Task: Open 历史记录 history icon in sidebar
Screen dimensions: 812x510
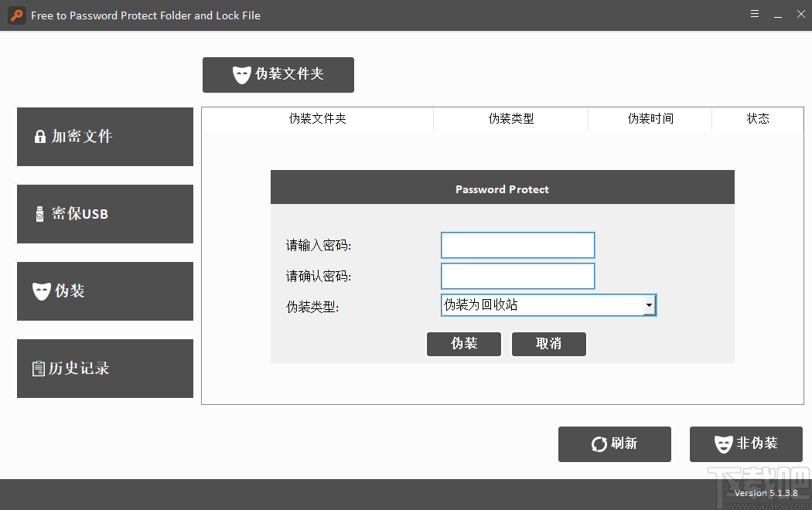Action: [39, 369]
